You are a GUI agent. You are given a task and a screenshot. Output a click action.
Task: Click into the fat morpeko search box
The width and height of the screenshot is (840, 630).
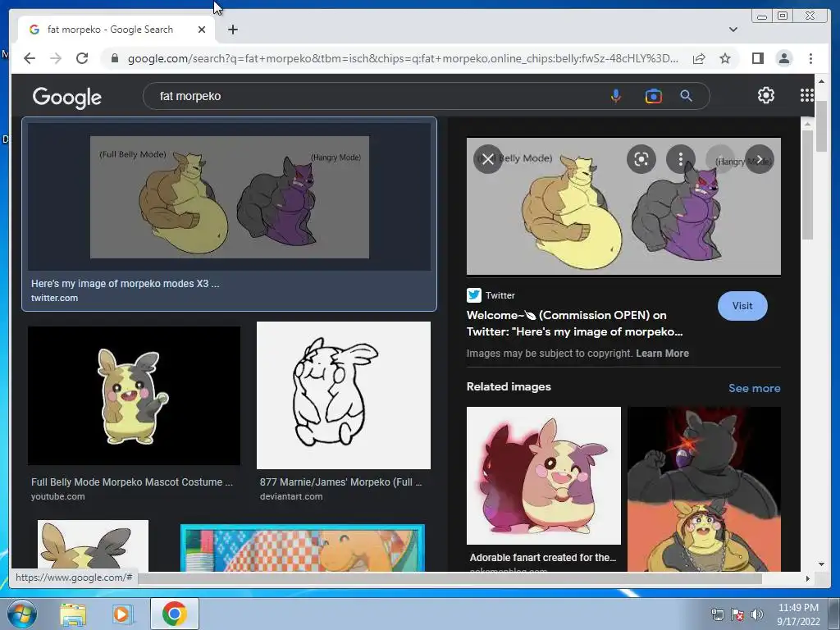pos(375,96)
